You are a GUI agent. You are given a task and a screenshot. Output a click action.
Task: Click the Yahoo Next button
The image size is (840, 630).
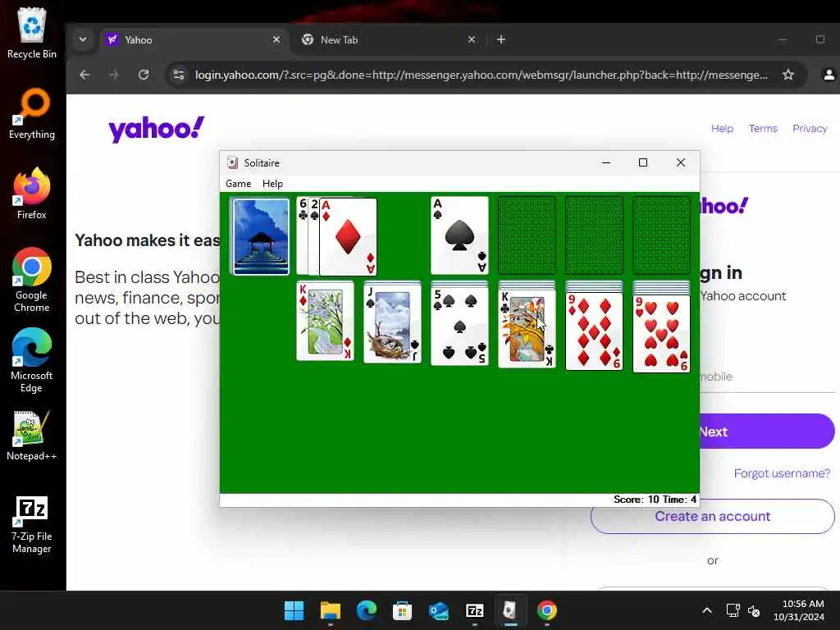click(767, 431)
